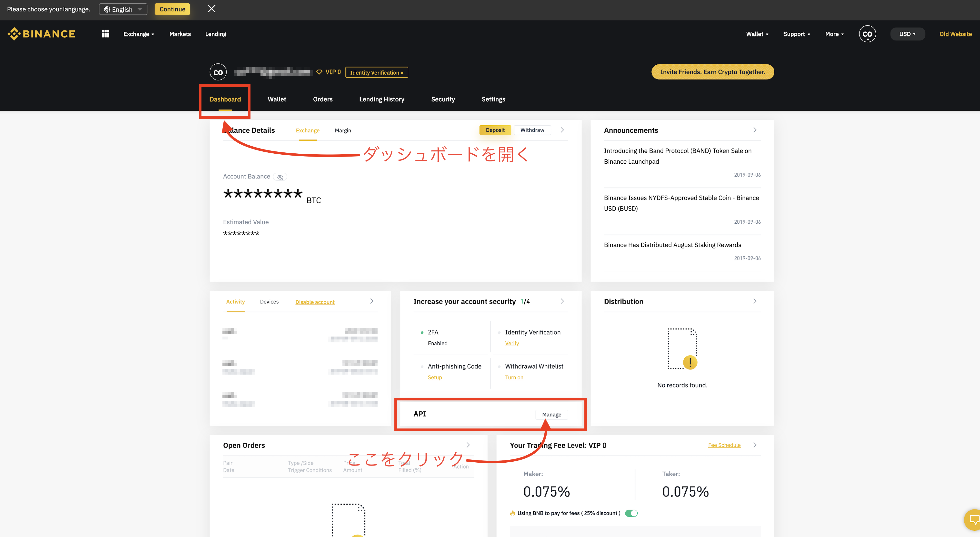Click the Disable account link
Viewport: 980px width, 537px height.
coord(315,302)
